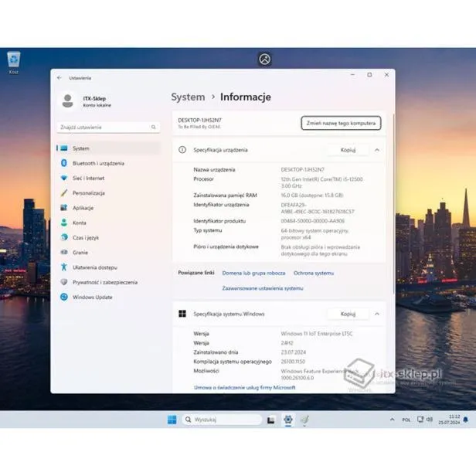
Task: Click the Windows 11 IoT Enterprise LTSC text
Action: point(317,334)
